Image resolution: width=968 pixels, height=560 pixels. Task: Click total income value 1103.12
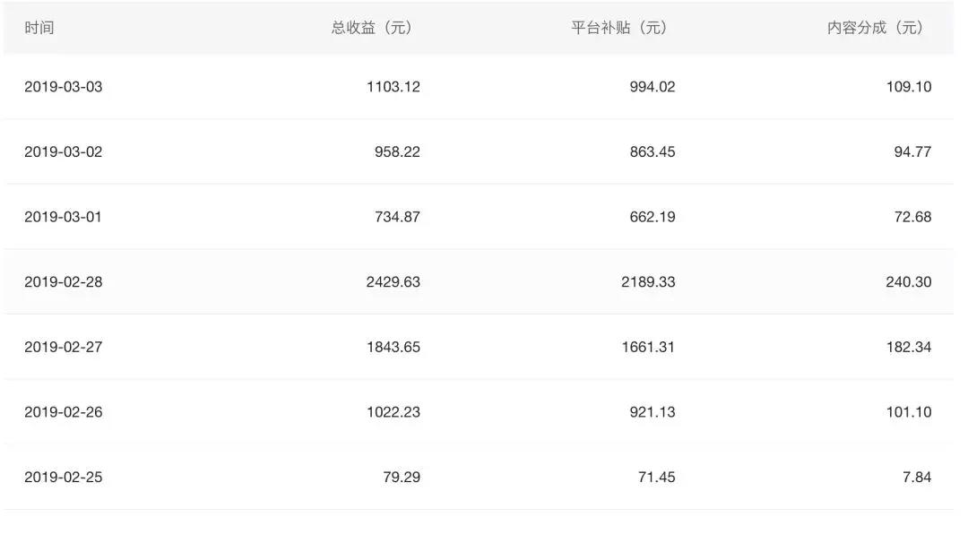pos(393,87)
